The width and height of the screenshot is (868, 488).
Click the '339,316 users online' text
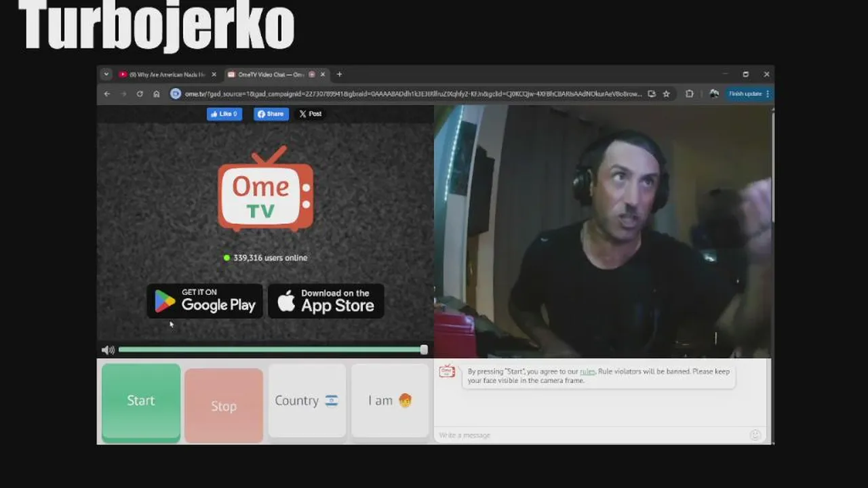click(x=271, y=258)
